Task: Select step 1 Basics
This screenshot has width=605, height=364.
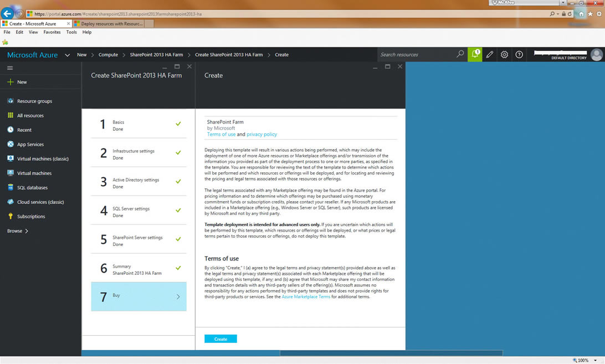Action: pos(139,124)
